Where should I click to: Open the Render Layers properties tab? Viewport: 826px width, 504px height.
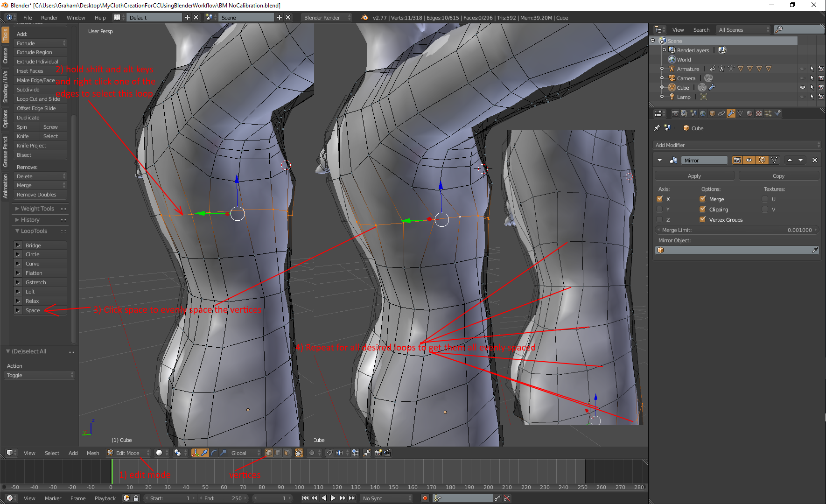point(684,113)
